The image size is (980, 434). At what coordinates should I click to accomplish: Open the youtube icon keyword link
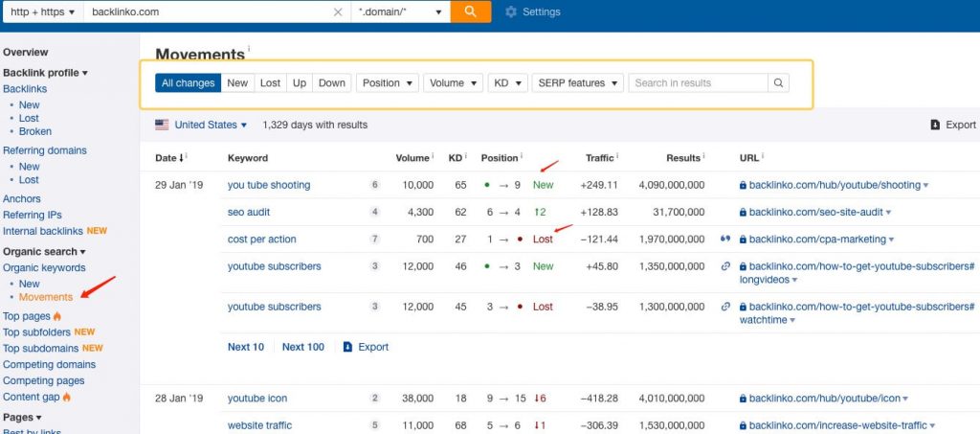tap(257, 399)
